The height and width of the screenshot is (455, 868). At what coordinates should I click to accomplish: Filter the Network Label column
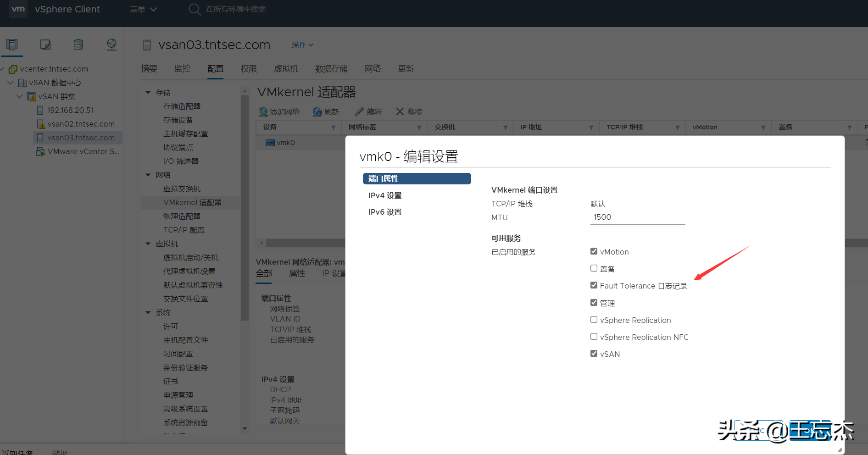click(419, 128)
